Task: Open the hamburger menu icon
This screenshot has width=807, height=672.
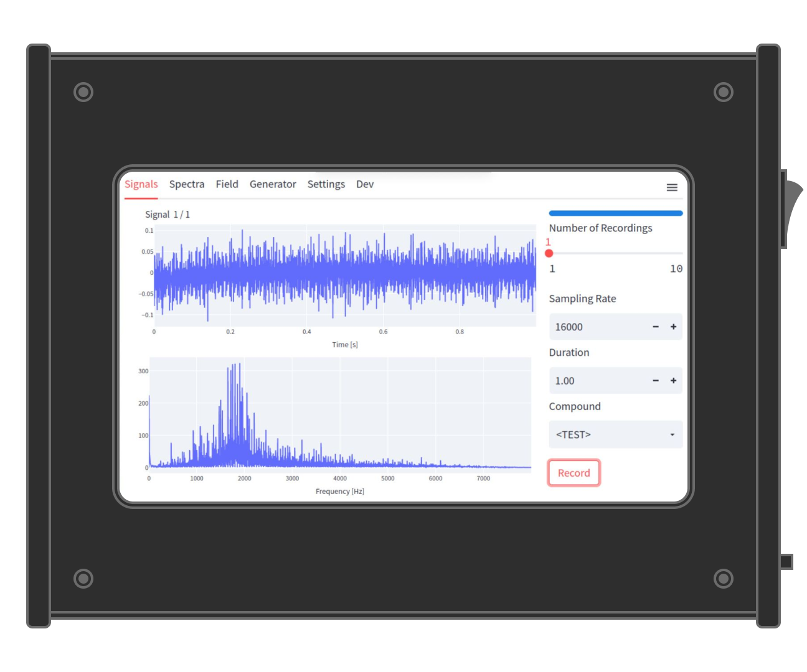Action: pyautogui.click(x=672, y=187)
